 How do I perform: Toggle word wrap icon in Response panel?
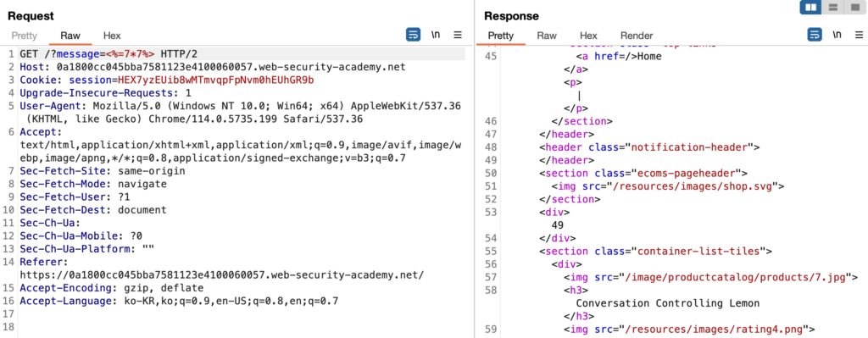(815, 35)
